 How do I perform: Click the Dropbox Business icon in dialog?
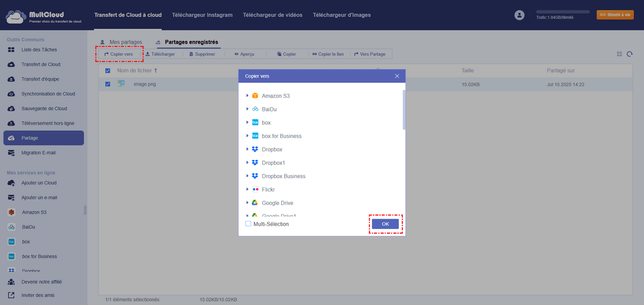coord(255,176)
